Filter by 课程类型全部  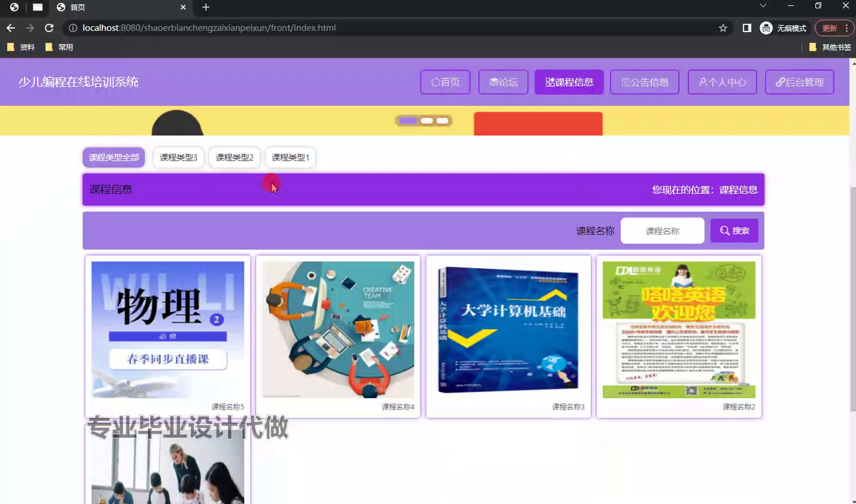(114, 157)
